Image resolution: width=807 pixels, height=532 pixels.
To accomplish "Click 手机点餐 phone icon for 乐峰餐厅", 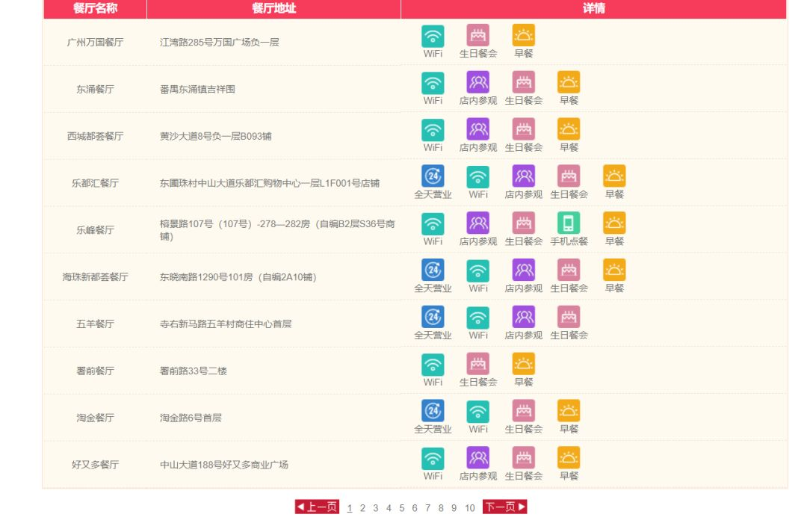I will [x=568, y=223].
